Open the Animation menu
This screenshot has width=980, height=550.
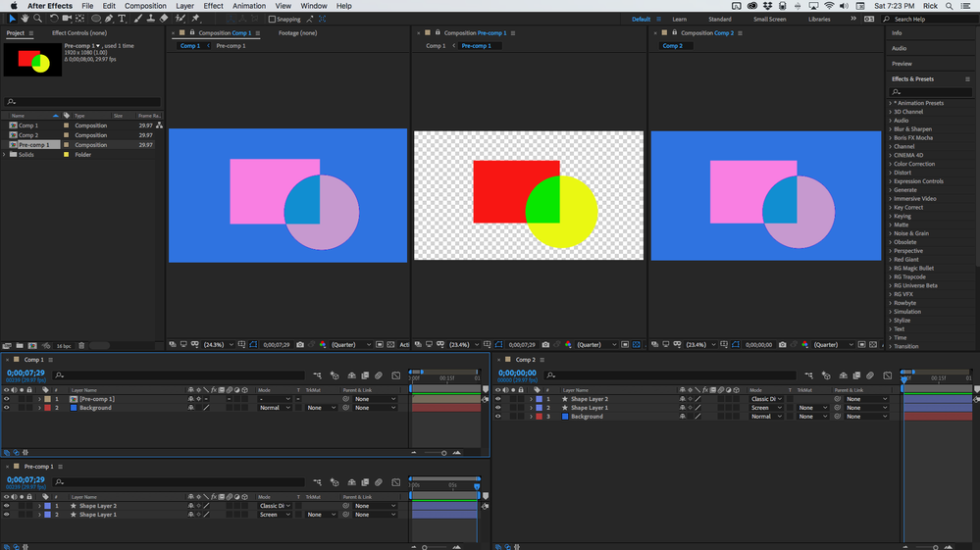coord(248,6)
